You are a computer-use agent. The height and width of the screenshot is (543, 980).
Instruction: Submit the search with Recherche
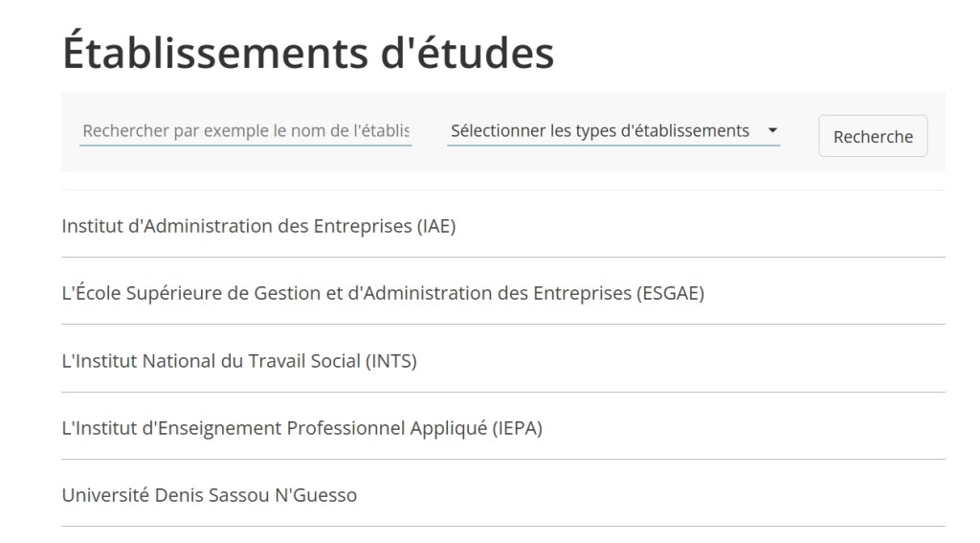click(x=873, y=136)
